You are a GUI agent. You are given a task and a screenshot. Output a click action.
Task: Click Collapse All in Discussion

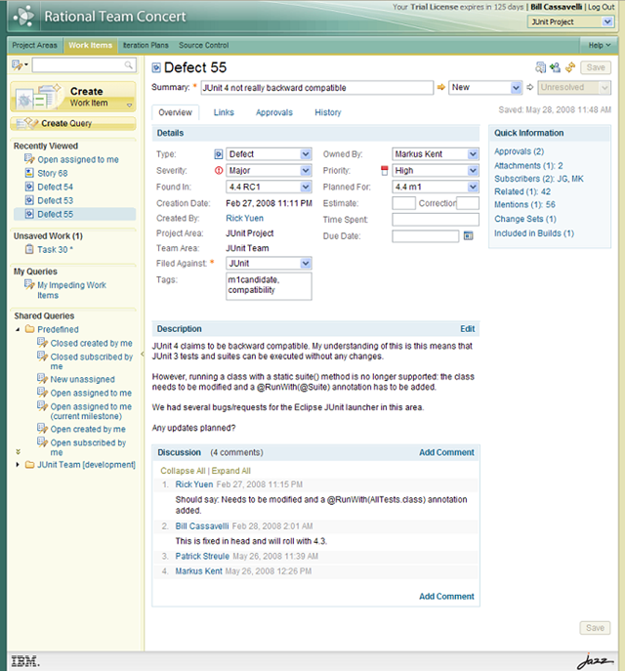[x=183, y=471]
